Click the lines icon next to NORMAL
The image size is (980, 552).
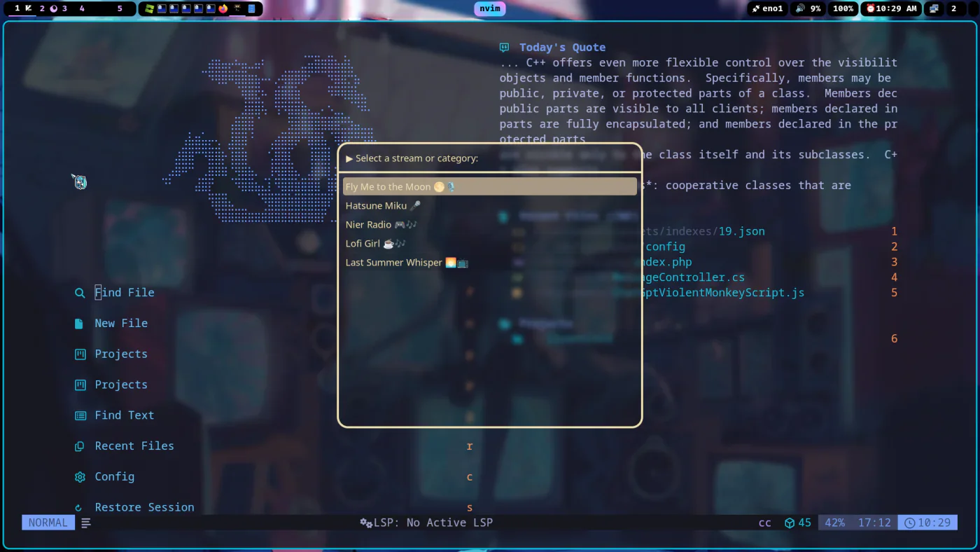click(x=86, y=523)
